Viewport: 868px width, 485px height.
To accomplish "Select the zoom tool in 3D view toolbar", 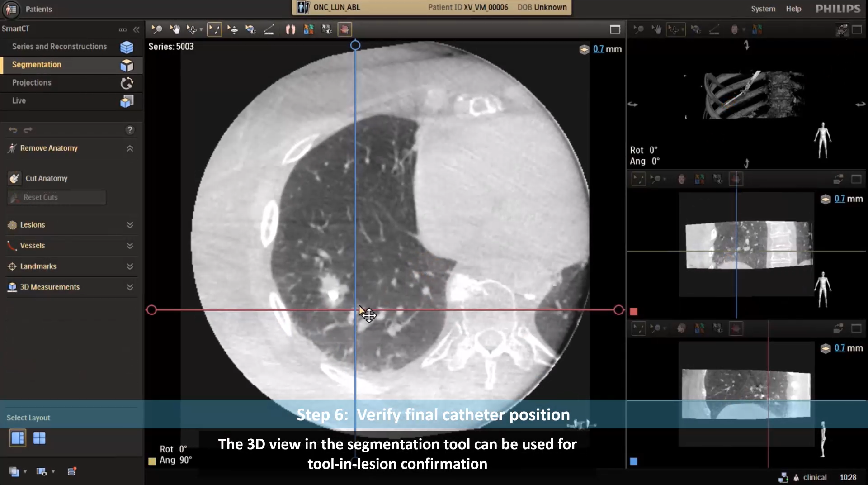I will 638,30.
